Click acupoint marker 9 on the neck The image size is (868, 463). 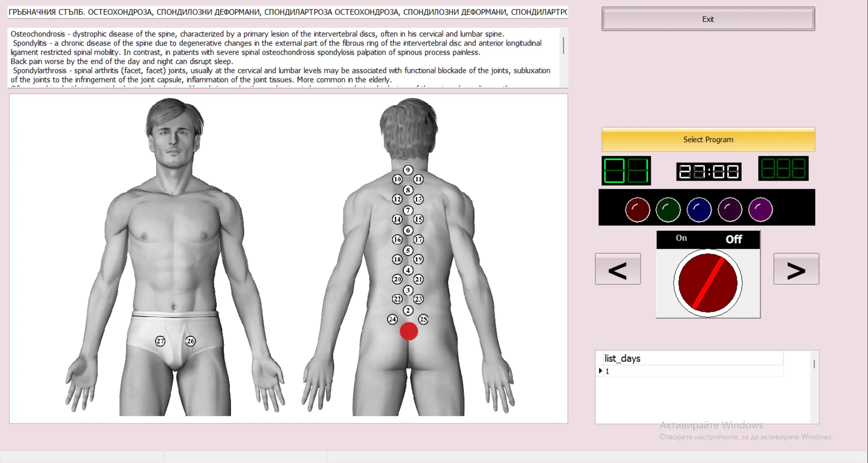point(408,170)
